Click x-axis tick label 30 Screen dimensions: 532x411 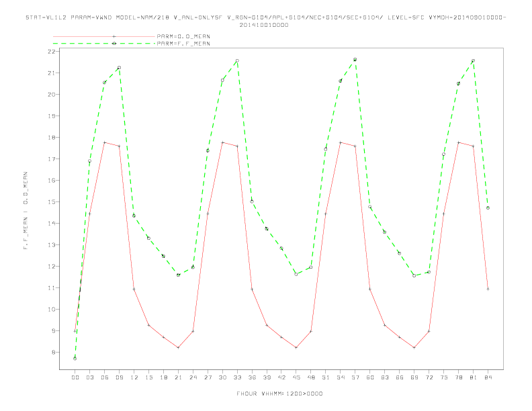(x=222, y=377)
